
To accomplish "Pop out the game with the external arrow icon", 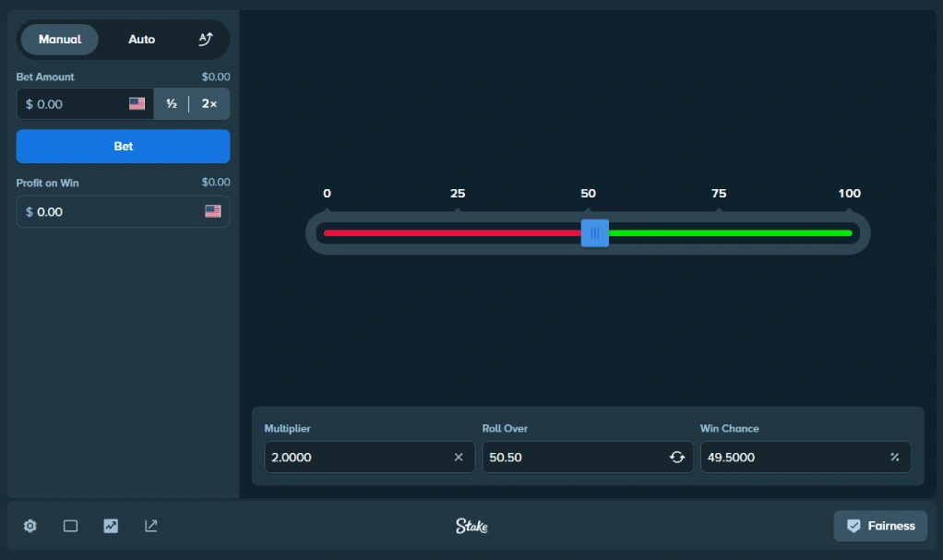I will pyautogui.click(x=151, y=526).
